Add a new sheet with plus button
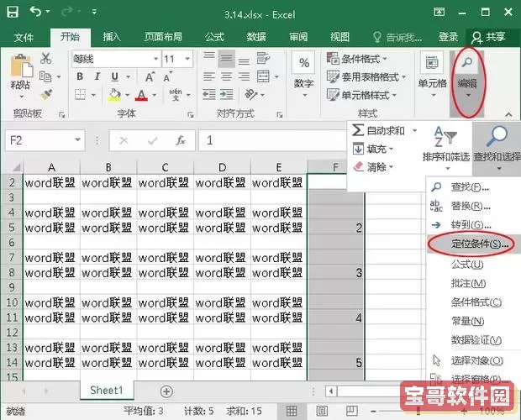Screen dimensions: 521x420 166,391
